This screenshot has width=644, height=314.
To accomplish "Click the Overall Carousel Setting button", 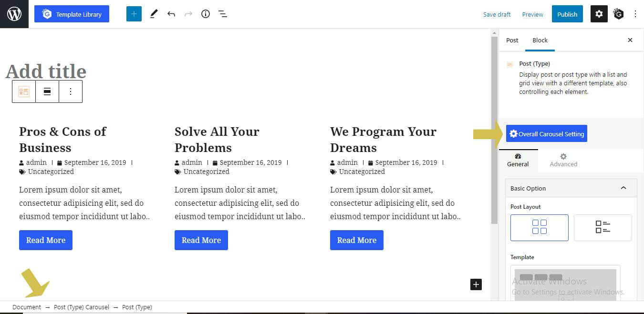I will 547,133.
